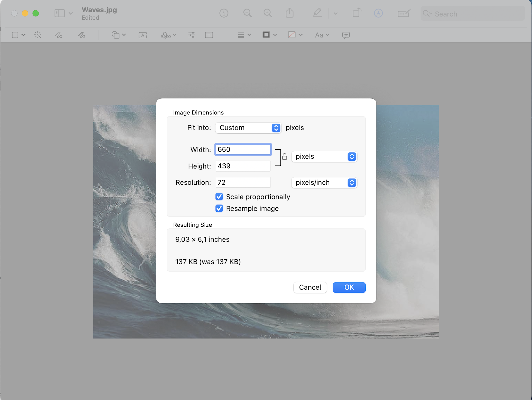The image size is (532, 400).
Task: Open the Aa text style menu
Action: [322, 35]
